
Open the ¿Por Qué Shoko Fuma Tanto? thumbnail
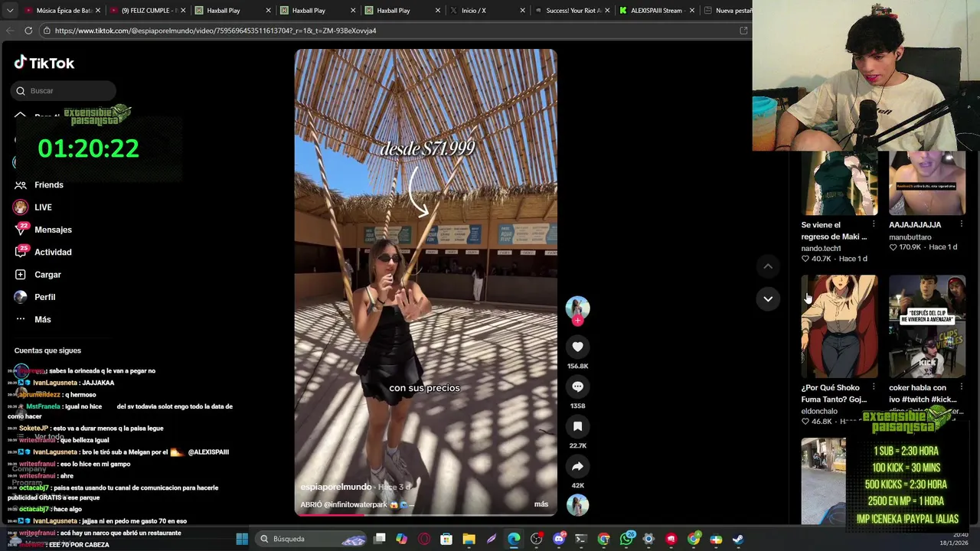(x=839, y=327)
